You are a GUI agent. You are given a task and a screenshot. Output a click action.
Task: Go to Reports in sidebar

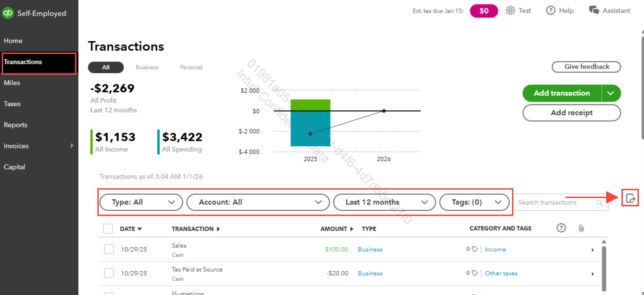coord(15,125)
